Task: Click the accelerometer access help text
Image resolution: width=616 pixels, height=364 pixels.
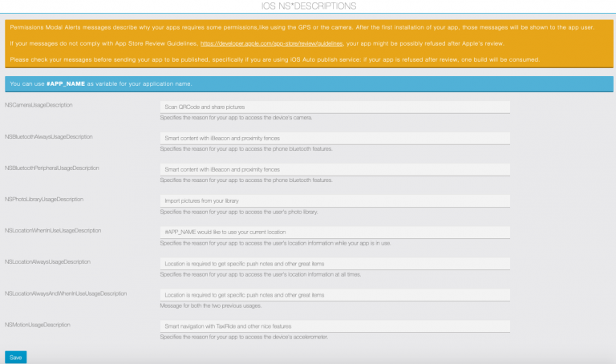Action: 244,337
